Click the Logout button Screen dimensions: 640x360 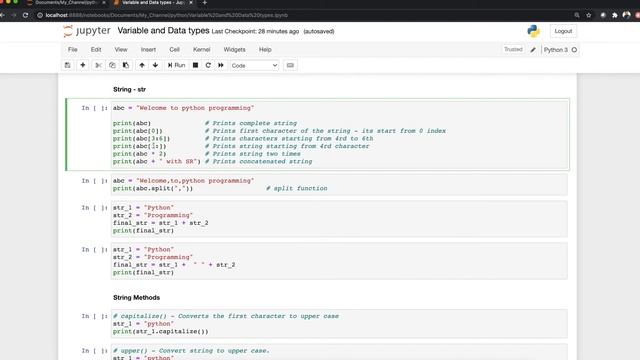563,31
